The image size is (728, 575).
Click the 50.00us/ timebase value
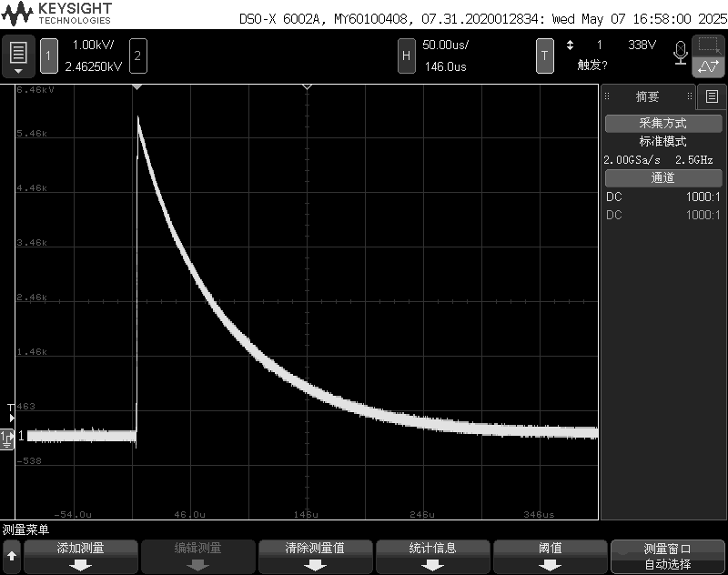point(445,45)
